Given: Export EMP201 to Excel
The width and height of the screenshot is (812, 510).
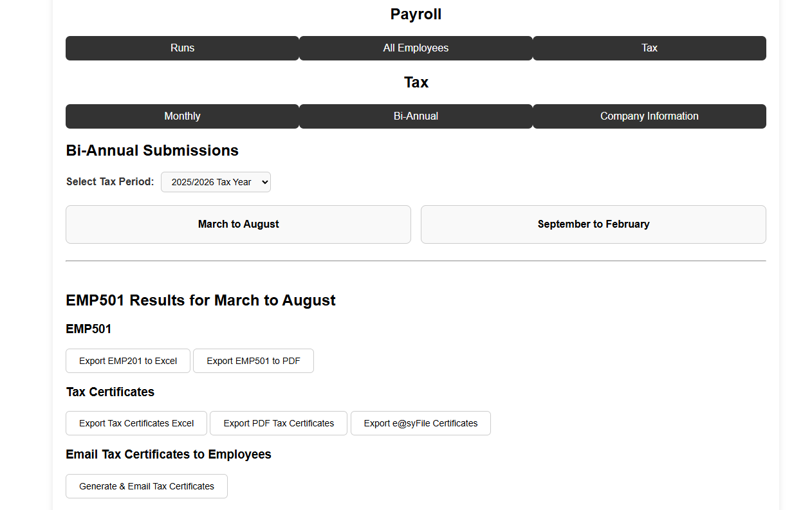Looking at the screenshot, I should pyautogui.click(x=127, y=361).
